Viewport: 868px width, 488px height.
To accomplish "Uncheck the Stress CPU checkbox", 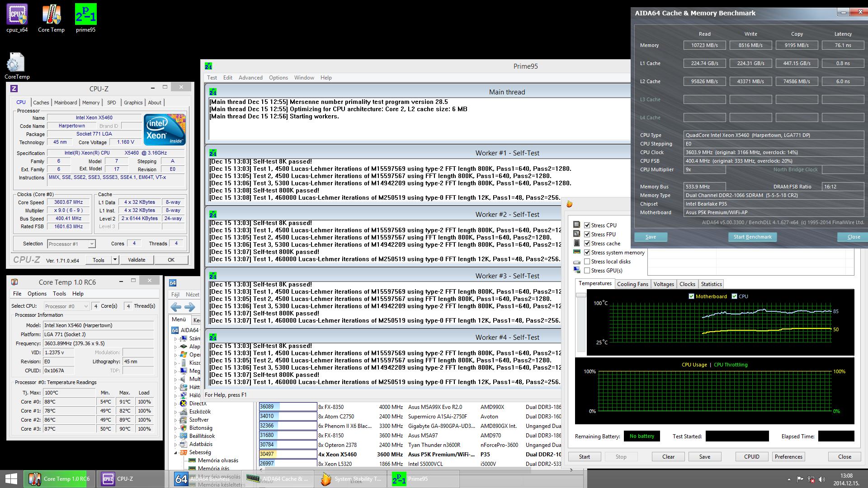I will tap(587, 225).
